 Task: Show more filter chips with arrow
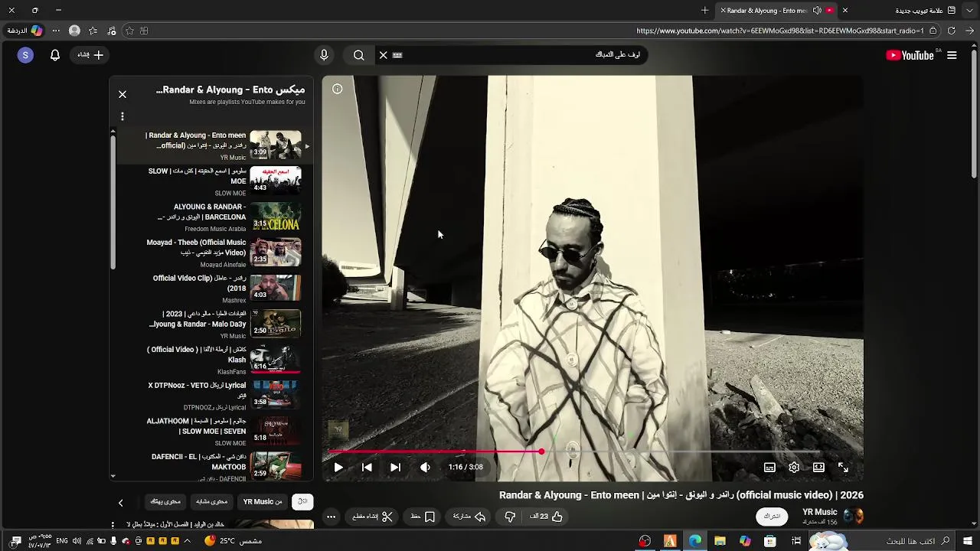coord(120,503)
